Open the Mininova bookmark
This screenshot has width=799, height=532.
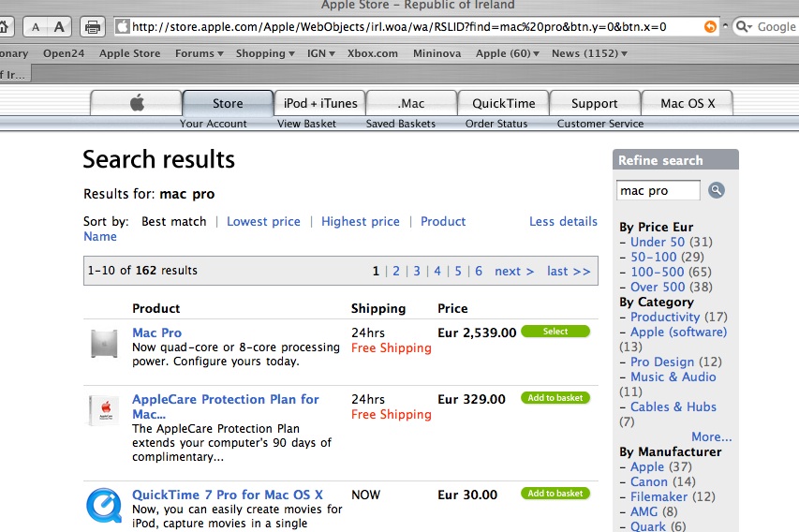point(437,53)
